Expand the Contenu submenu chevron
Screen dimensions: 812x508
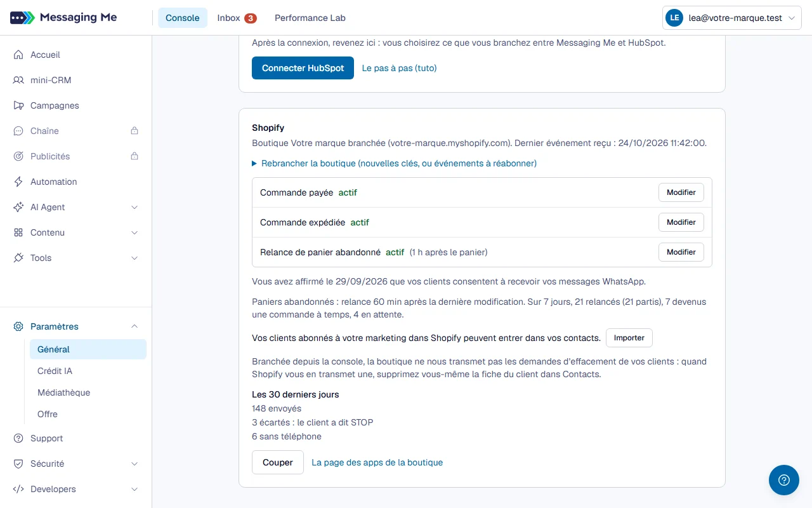tap(134, 232)
